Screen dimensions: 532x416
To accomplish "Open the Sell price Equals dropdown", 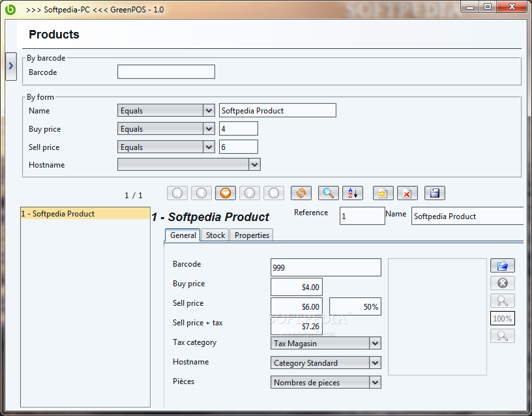I will click(166, 147).
